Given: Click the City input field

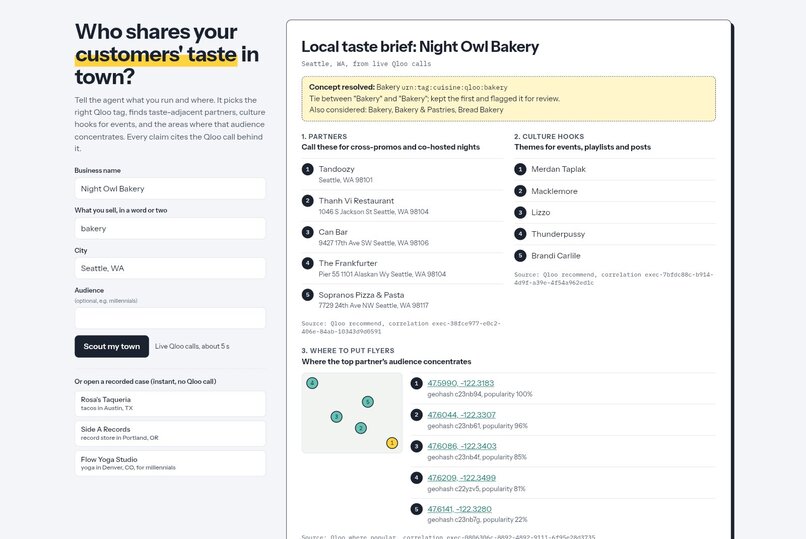Looking at the screenshot, I should (170, 268).
